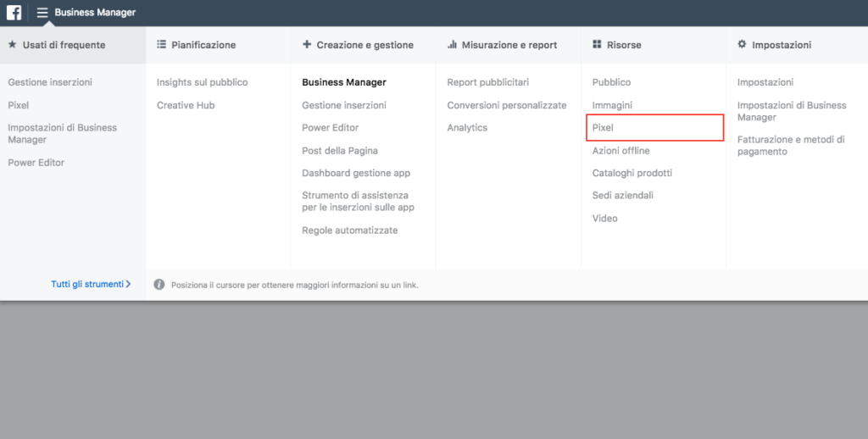Viewport: 868px width, 439px height.
Task: Select the Misurazione e report heading
Action: click(509, 45)
